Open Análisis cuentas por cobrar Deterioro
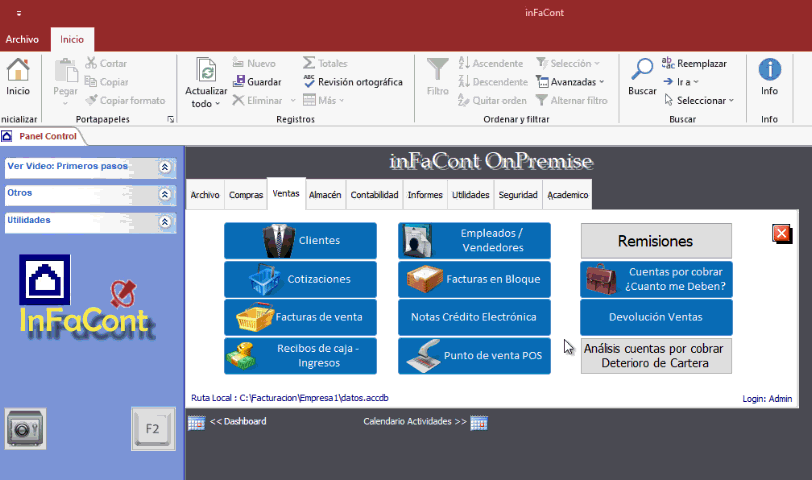Screen dimensions: 812x480 (656, 356)
